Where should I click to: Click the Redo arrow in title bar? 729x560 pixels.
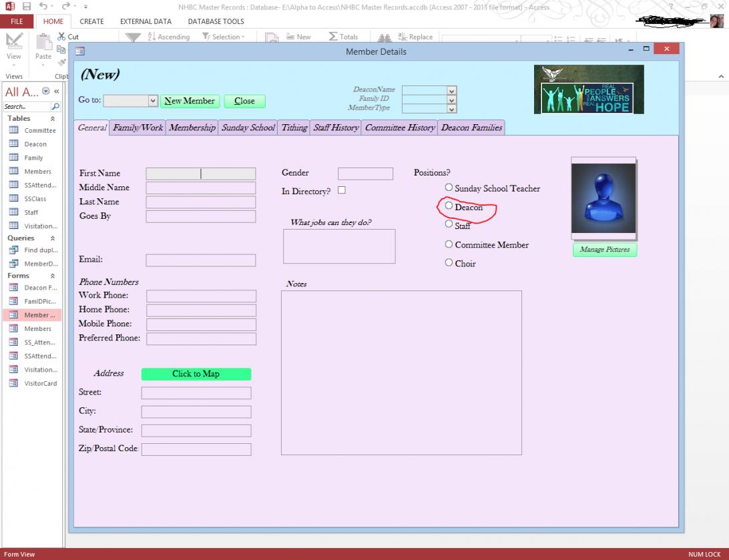click(x=65, y=6)
